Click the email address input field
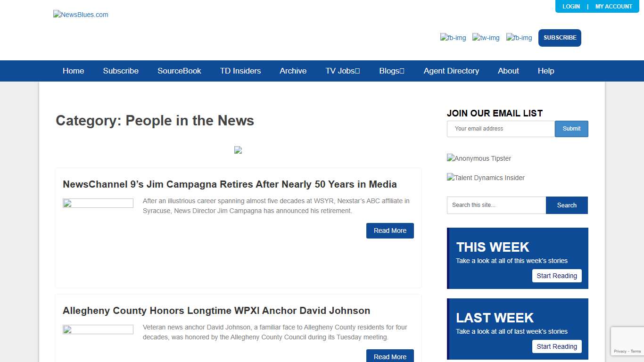Viewport: 644px width, 362px height. pos(501,129)
